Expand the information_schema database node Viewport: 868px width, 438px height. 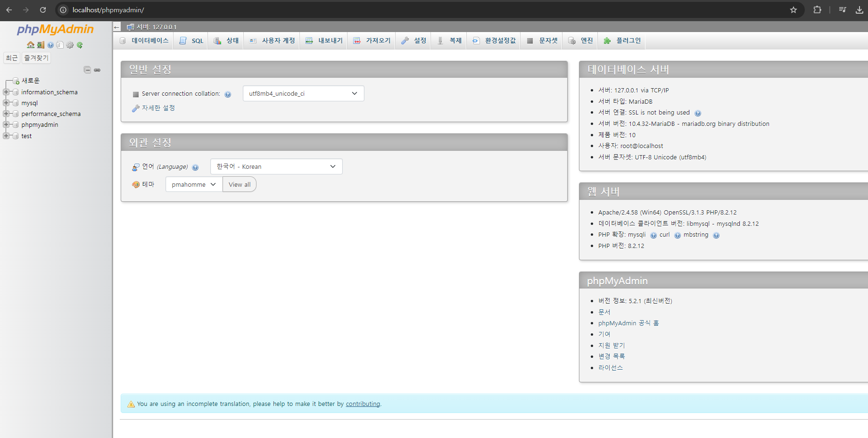6,92
